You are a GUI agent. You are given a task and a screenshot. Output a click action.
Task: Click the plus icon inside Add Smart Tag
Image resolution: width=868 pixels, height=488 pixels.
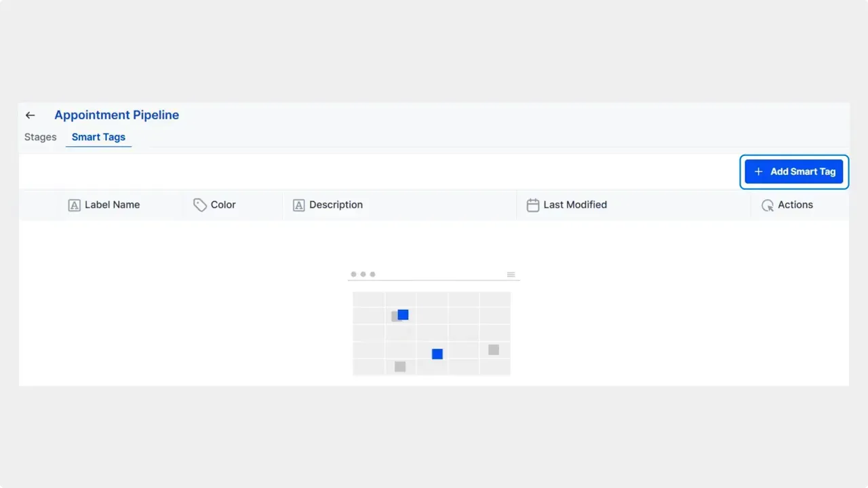757,171
